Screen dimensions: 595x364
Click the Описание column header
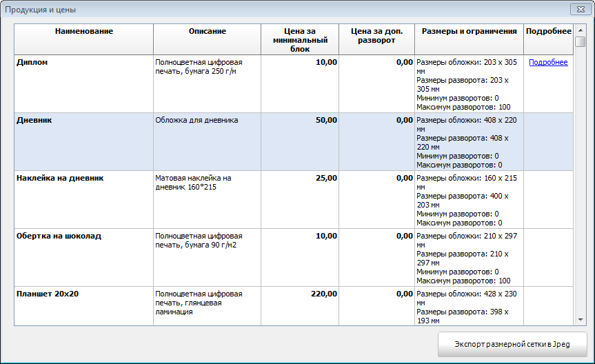[207, 32]
